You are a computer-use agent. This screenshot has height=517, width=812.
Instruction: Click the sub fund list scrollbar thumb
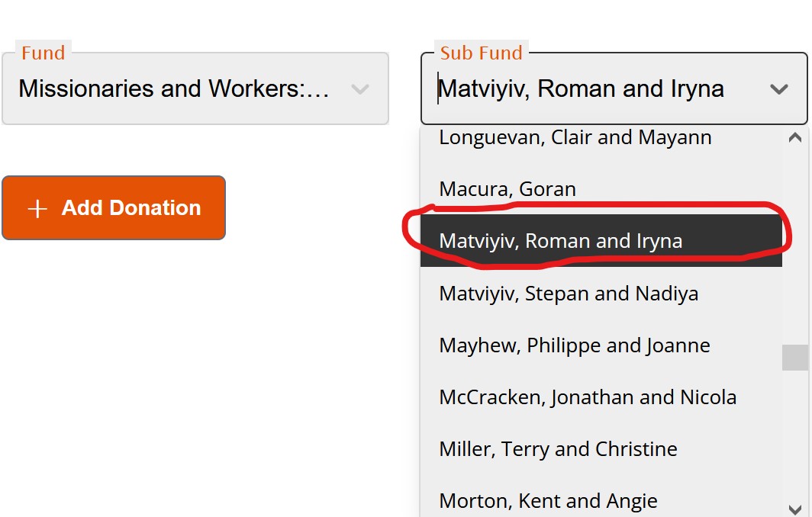pyautogui.click(x=794, y=358)
